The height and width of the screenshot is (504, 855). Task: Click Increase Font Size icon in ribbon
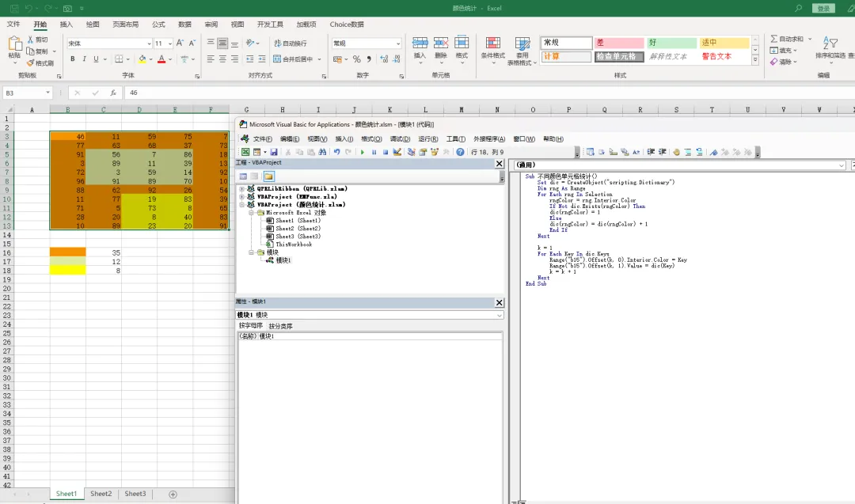(180, 43)
